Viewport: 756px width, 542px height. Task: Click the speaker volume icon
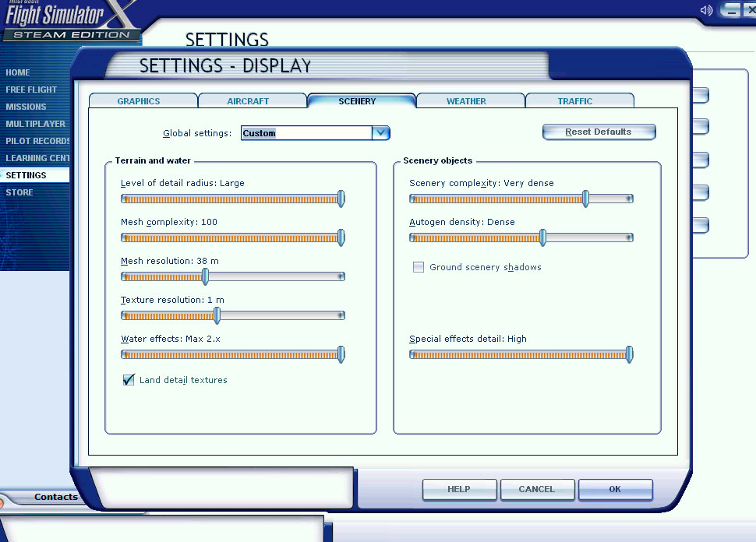point(707,10)
